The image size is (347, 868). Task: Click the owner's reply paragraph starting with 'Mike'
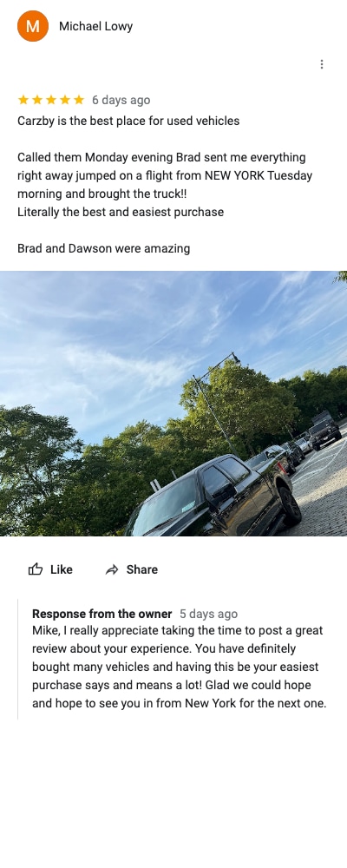click(180, 667)
